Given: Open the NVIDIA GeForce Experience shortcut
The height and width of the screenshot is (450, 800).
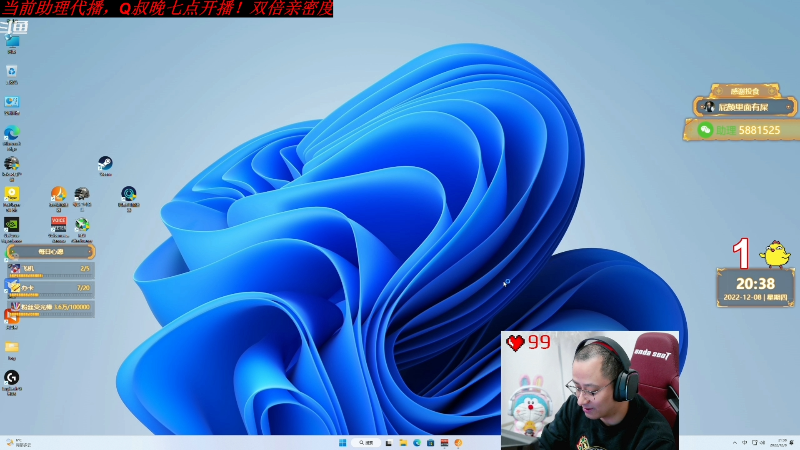Looking at the screenshot, I should (12, 229).
